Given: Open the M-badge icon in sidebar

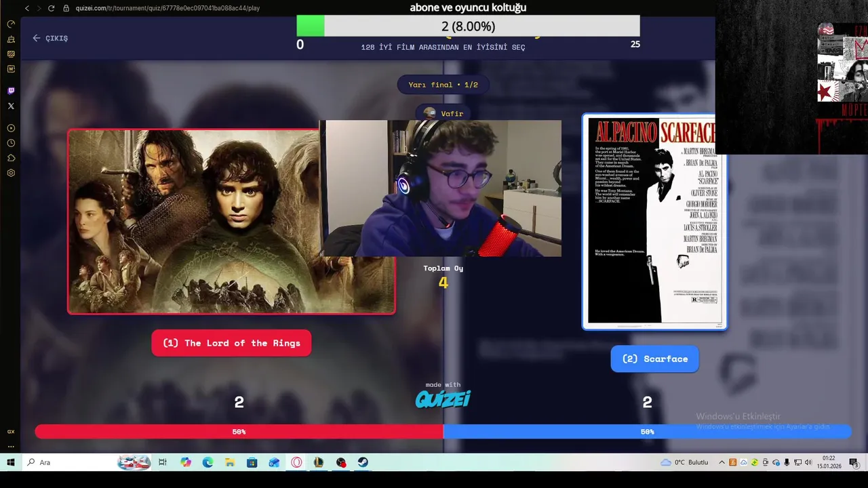Looking at the screenshot, I should pos(11,69).
